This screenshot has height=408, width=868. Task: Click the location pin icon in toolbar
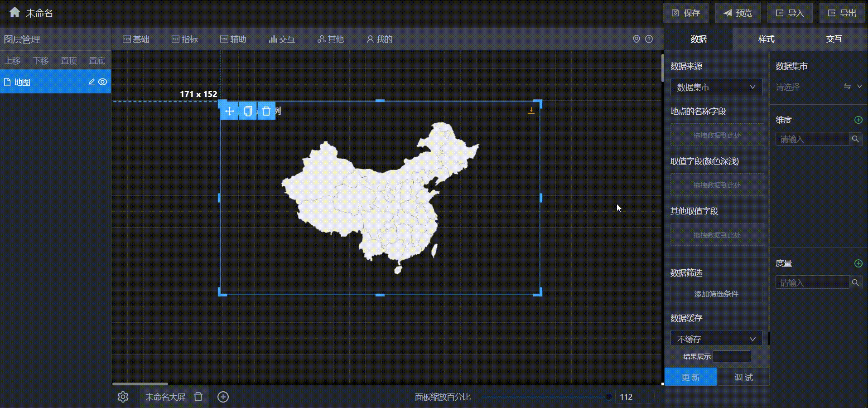636,39
